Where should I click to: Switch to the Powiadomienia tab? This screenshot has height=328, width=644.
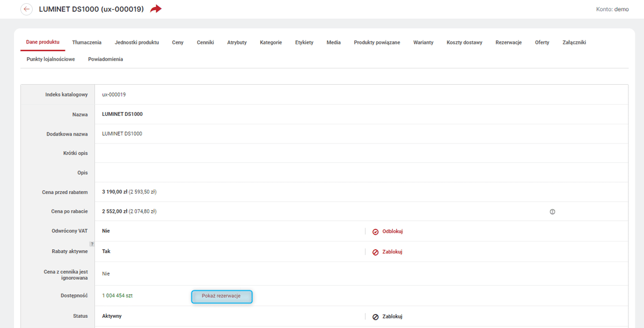pos(106,59)
